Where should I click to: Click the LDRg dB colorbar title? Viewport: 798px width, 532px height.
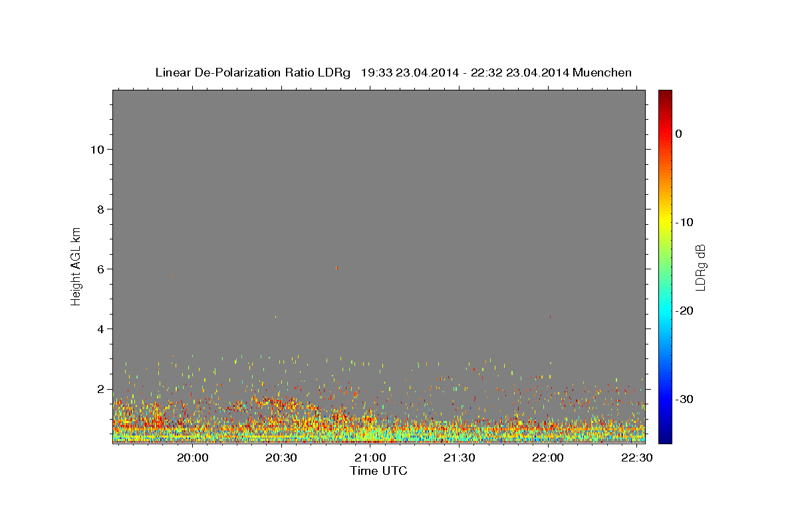(x=700, y=267)
